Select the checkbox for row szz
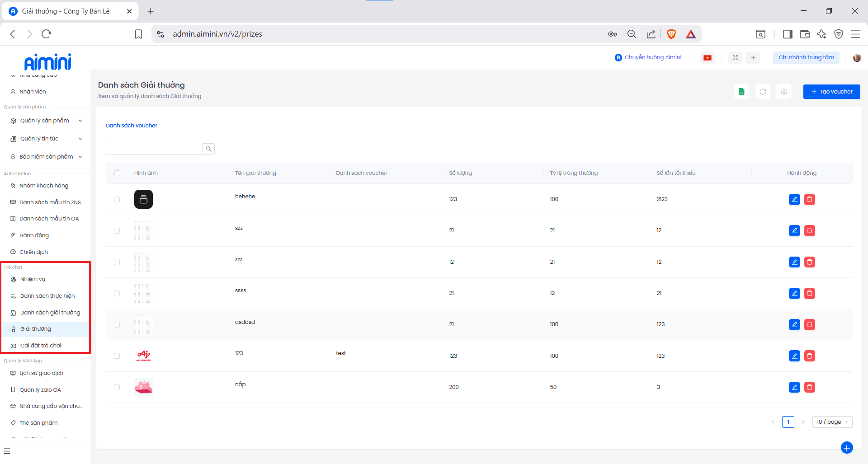868x464 pixels. point(117,230)
